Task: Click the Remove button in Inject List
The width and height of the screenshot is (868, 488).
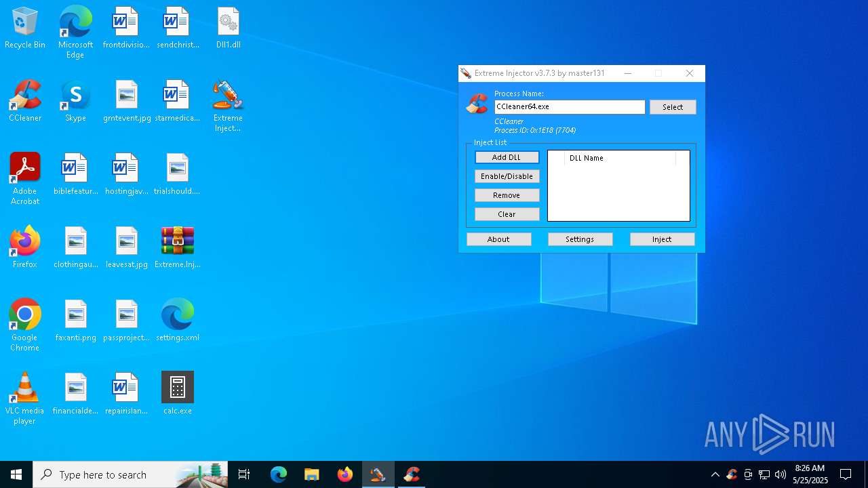Action: (507, 195)
